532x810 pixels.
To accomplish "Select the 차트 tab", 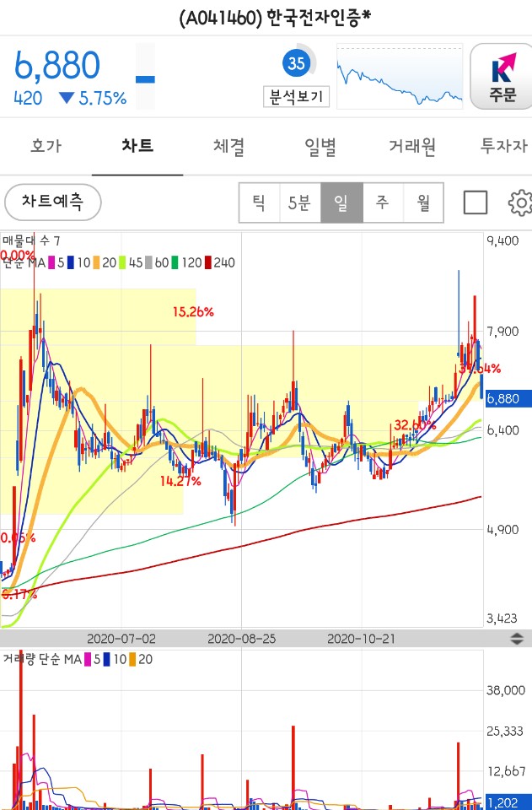I will tap(137, 146).
